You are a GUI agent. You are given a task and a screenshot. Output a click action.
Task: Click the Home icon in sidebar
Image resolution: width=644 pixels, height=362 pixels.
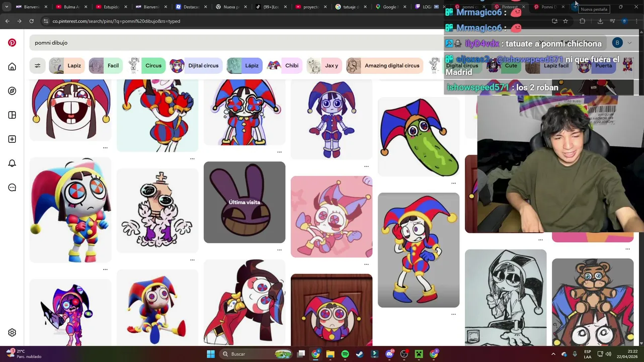12,67
